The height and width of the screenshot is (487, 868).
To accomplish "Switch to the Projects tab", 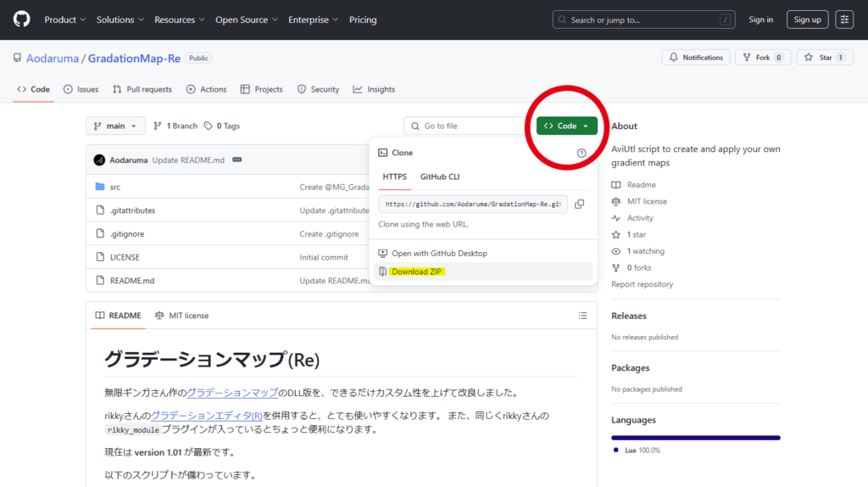I will point(262,89).
